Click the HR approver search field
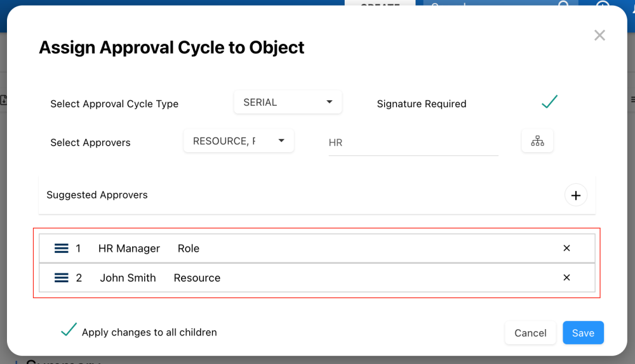 413,143
